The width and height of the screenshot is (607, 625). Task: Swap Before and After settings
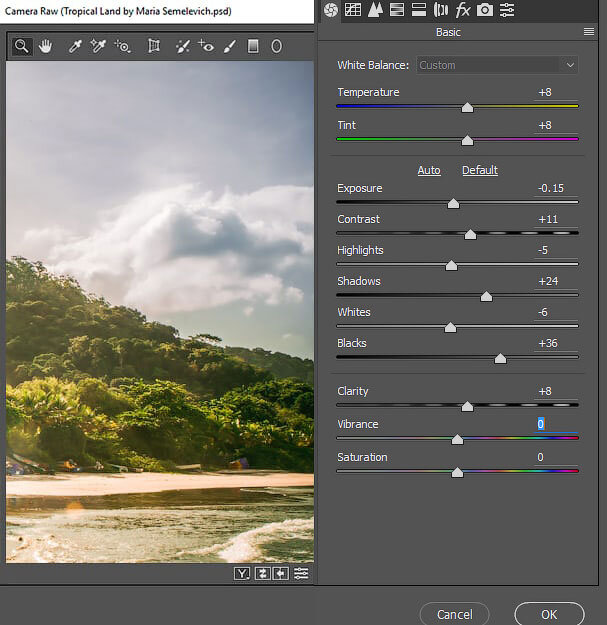pos(262,574)
